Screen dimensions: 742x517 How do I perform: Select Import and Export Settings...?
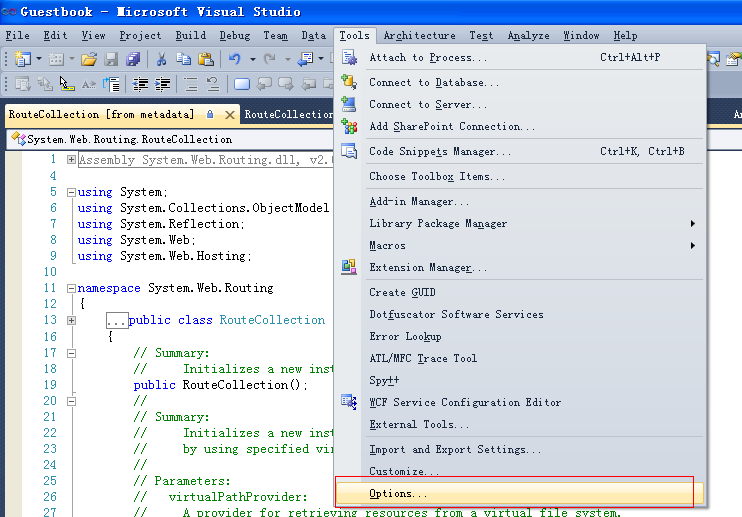pos(520,449)
